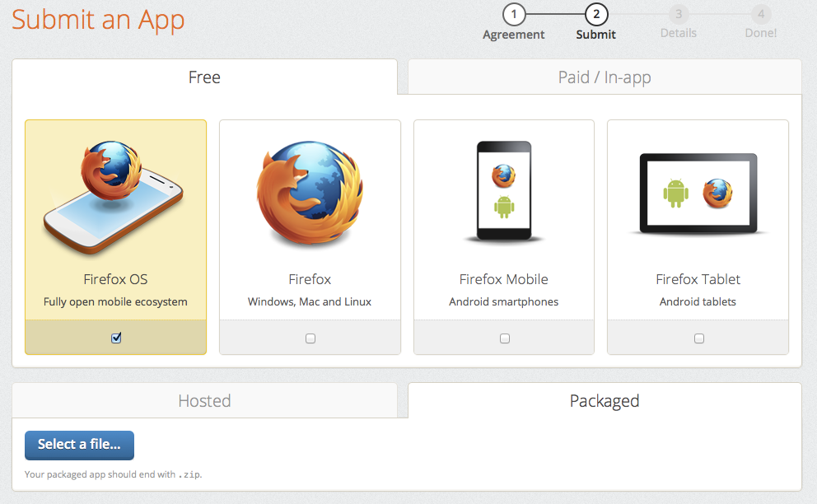Check the Firefox Tablet checkbox
This screenshot has width=817, height=504.
[x=698, y=338]
